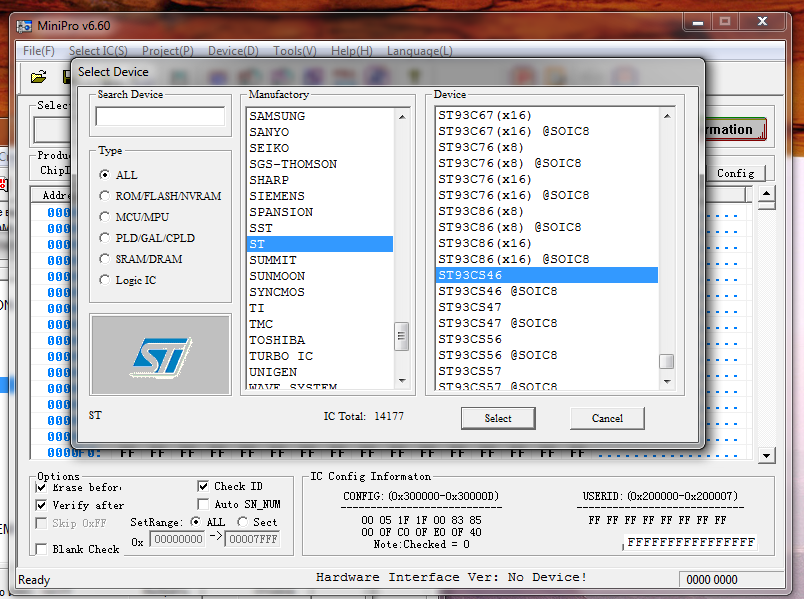Screen dimensions: 804x599
Task: Click SetRange start address field 00000000
Action: click(178, 539)
